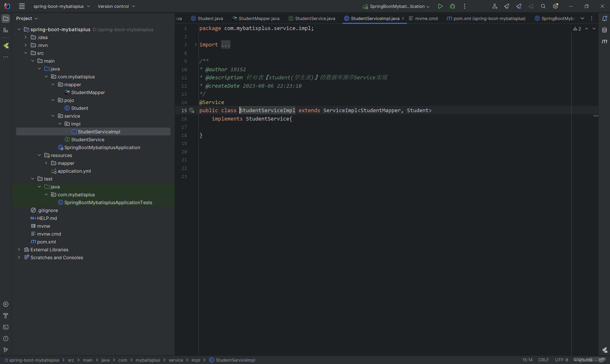Click the 15:14 caret position widget
Screen dimensions: 610x364
527,360
